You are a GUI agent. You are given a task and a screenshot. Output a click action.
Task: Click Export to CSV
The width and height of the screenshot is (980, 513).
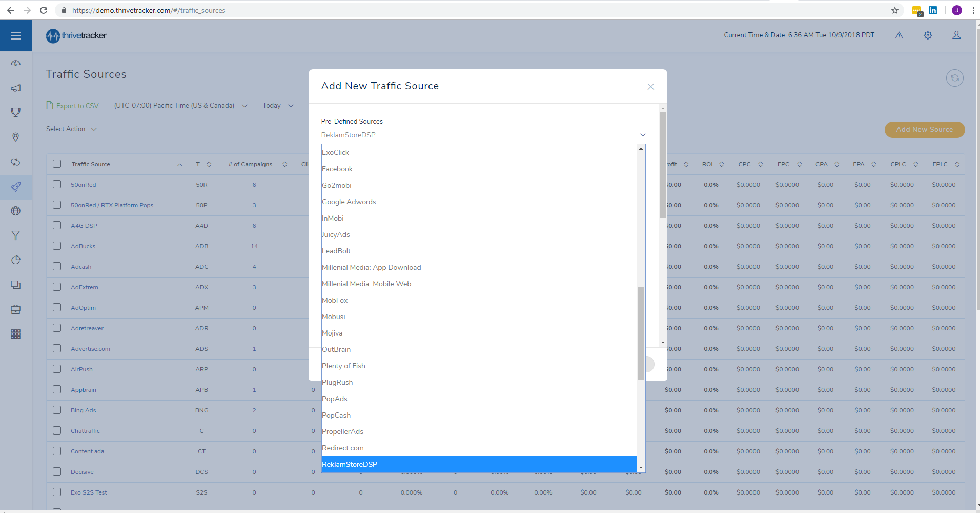coord(72,106)
